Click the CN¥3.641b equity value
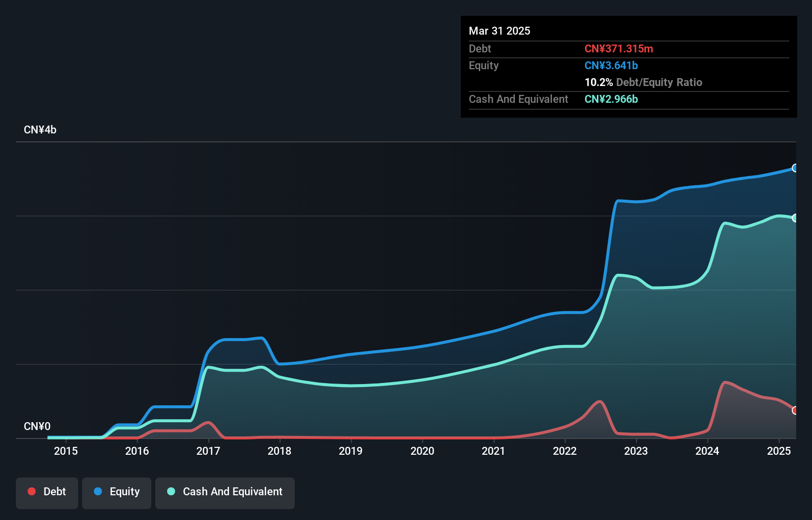This screenshot has width=812, height=520. pyautogui.click(x=611, y=65)
